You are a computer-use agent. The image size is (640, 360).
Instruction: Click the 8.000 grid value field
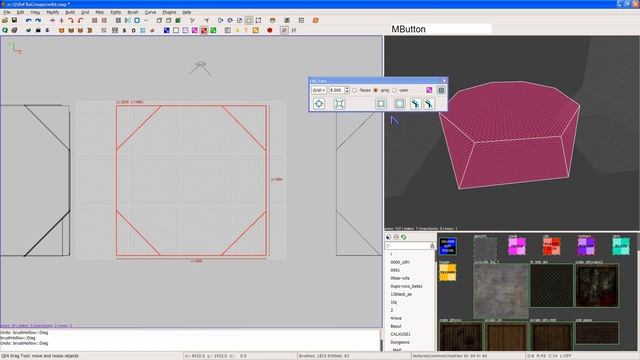point(337,90)
